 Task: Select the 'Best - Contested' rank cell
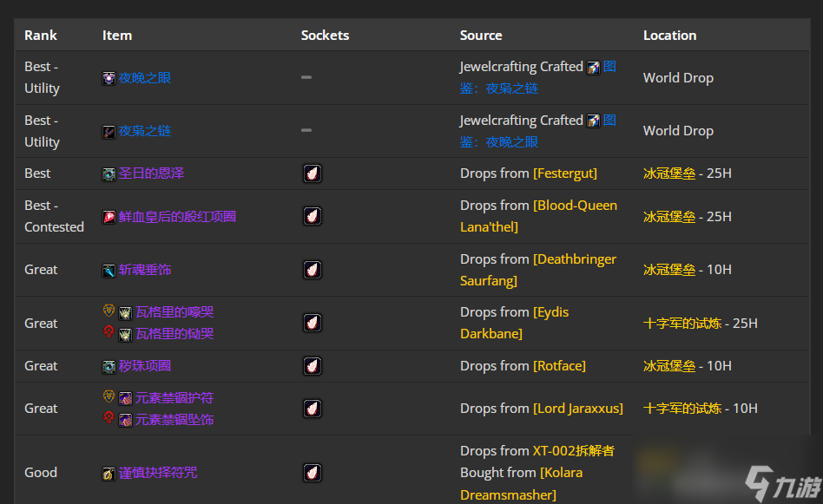(x=54, y=216)
